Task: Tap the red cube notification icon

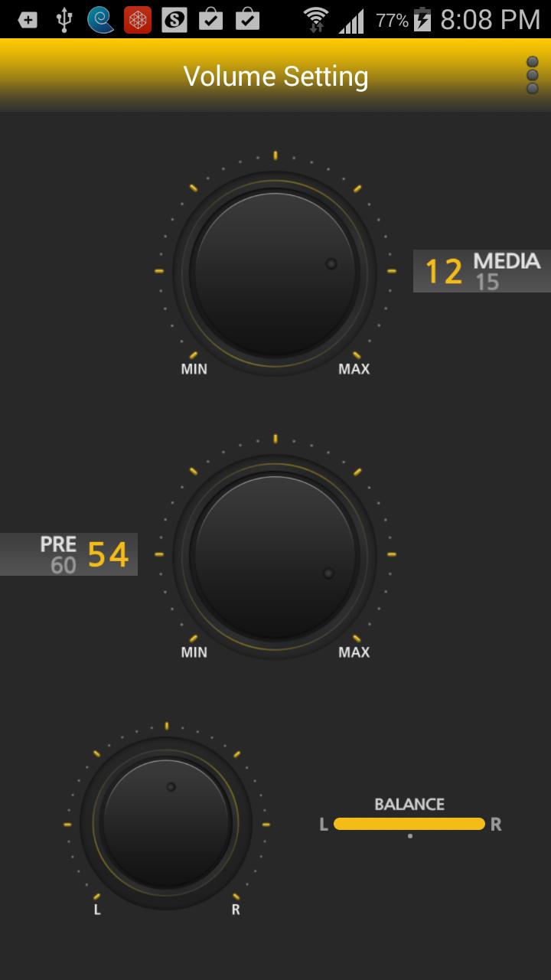Action: pyautogui.click(x=138, y=19)
